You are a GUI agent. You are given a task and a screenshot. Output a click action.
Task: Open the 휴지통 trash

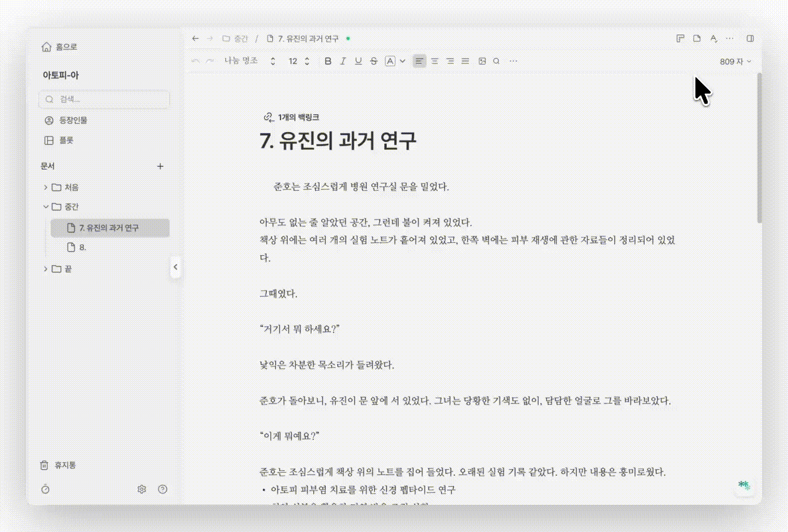[58, 465]
